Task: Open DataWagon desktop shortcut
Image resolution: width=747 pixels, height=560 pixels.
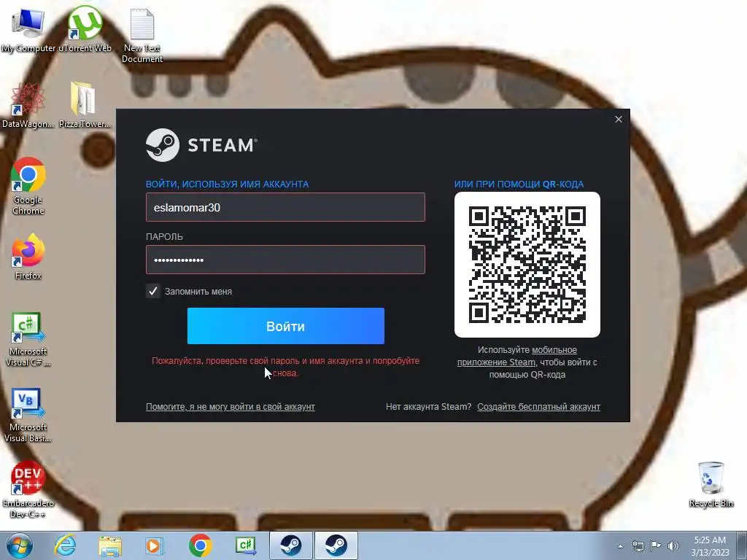Action: (x=28, y=106)
